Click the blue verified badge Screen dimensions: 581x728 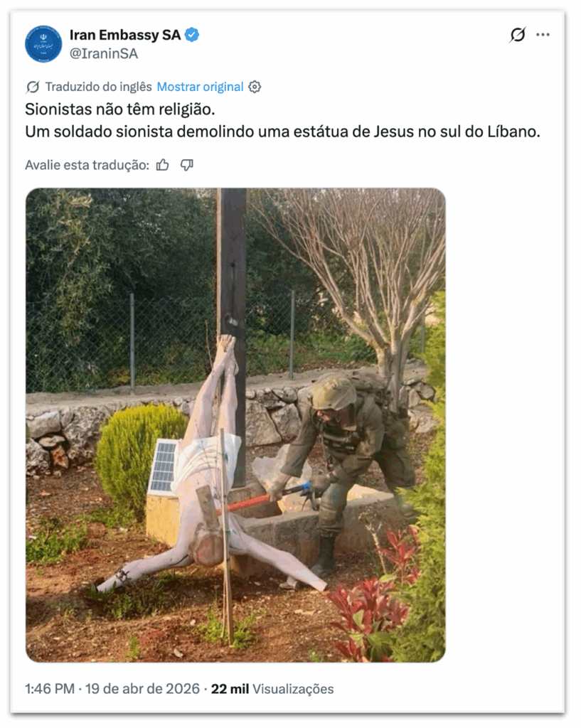192,35
